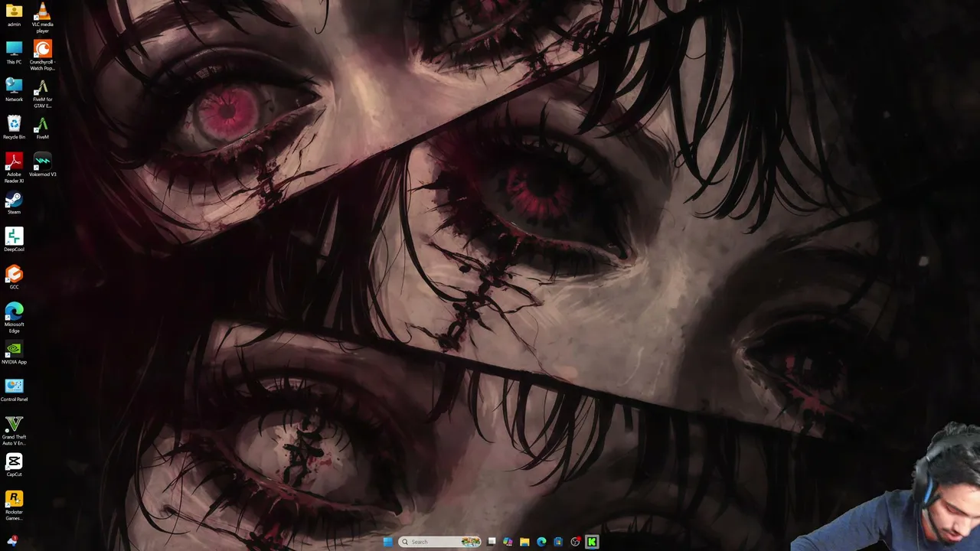This screenshot has height=551, width=980.
Task: Open VLC media player desktop shortcut
Action: tap(43, 18)
